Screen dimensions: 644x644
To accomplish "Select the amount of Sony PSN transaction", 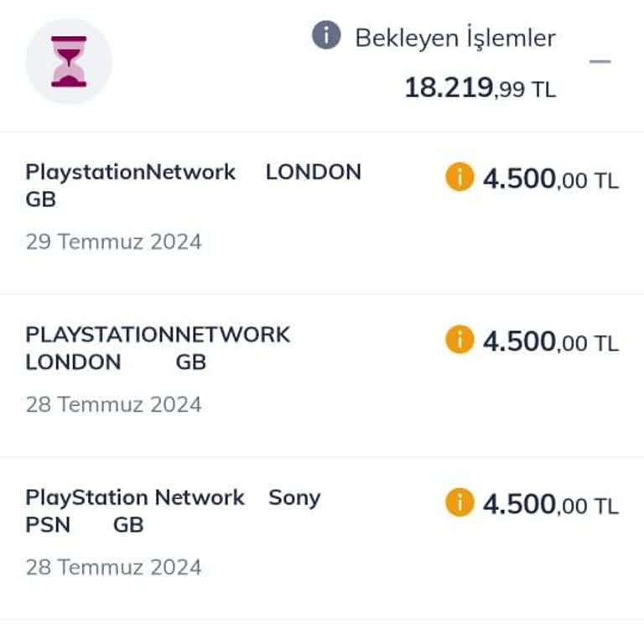I will (x=550, y=504).
